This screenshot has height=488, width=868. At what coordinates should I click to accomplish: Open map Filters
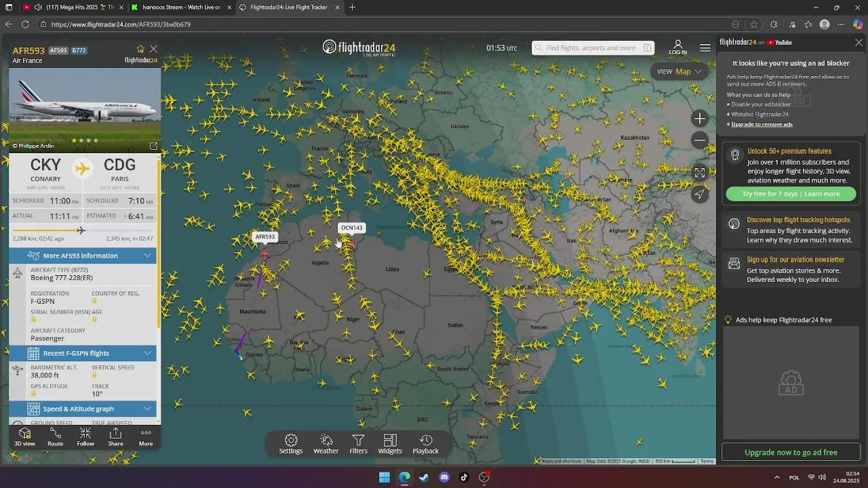[358, 445]
